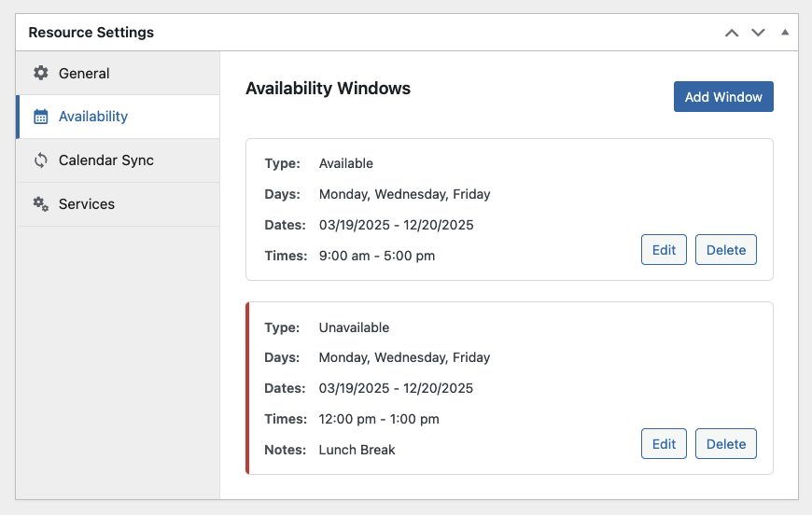This screenshot has height=515, width=812.
Task: Click the 9:00 am - 5:00 pm times
Action: coord(377,256)
